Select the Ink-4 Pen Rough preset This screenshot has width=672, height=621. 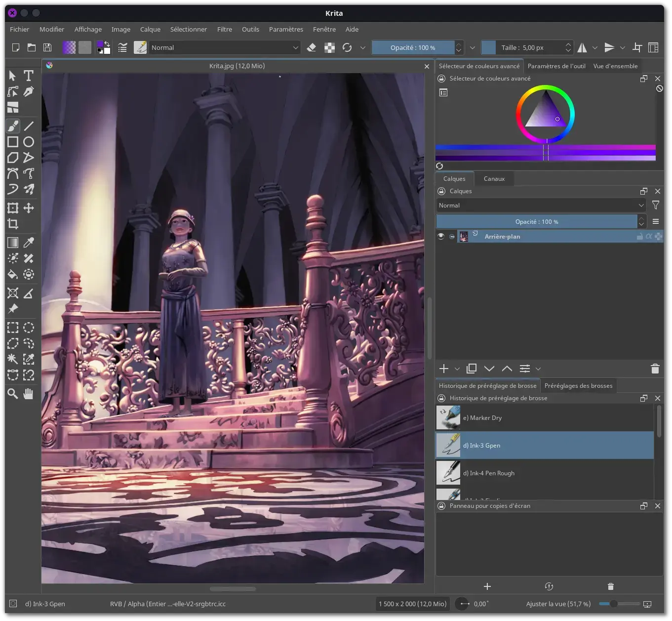[545, 473]
